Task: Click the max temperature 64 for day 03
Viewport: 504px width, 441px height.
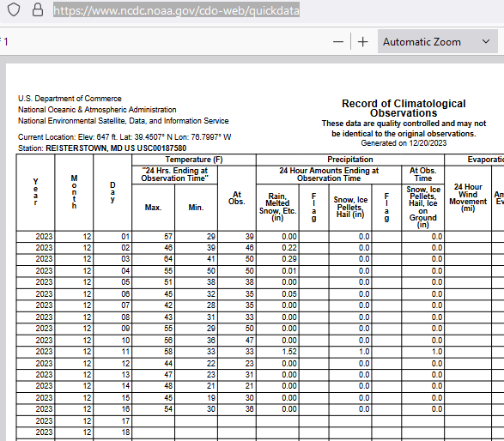Action: 168,259
